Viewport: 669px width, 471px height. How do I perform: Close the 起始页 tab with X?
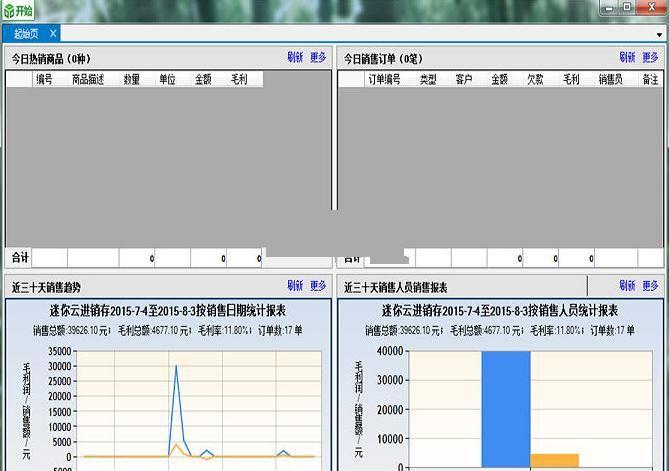coord(54,33)
